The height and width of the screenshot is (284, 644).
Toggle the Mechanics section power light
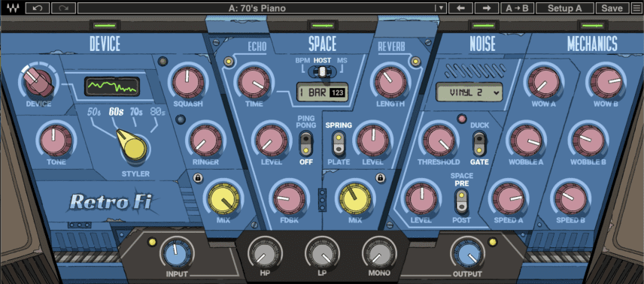coord(592,26)
